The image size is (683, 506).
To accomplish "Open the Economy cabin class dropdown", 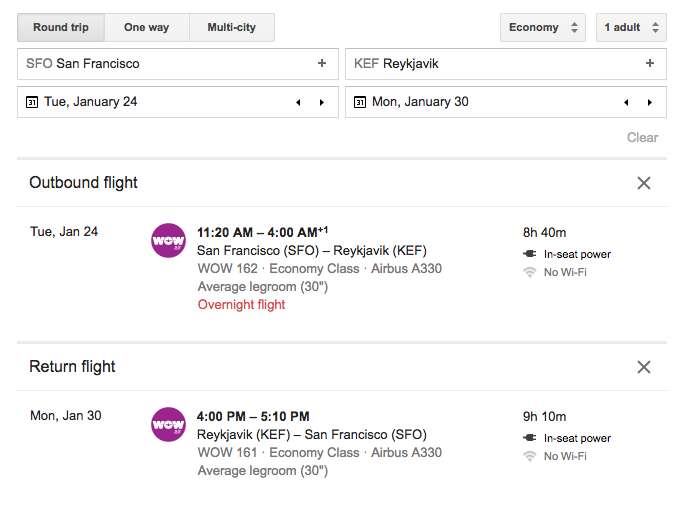I will pos(543,27).
